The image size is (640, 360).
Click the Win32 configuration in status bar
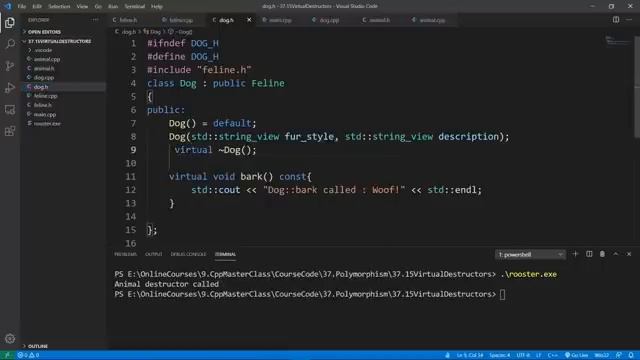602,355
